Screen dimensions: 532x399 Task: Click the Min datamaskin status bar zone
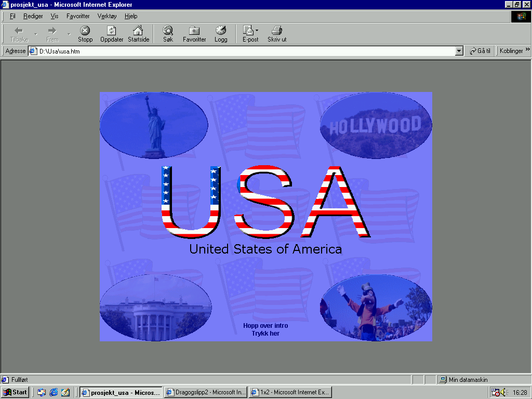point(484,380)
